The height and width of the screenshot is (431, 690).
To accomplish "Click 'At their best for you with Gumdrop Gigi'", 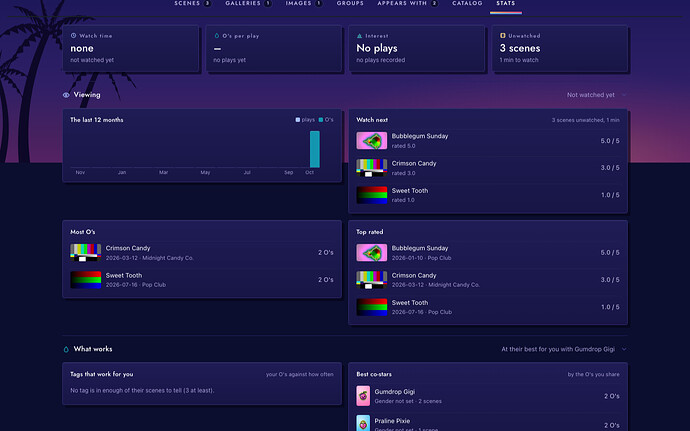I will (558, 350).
